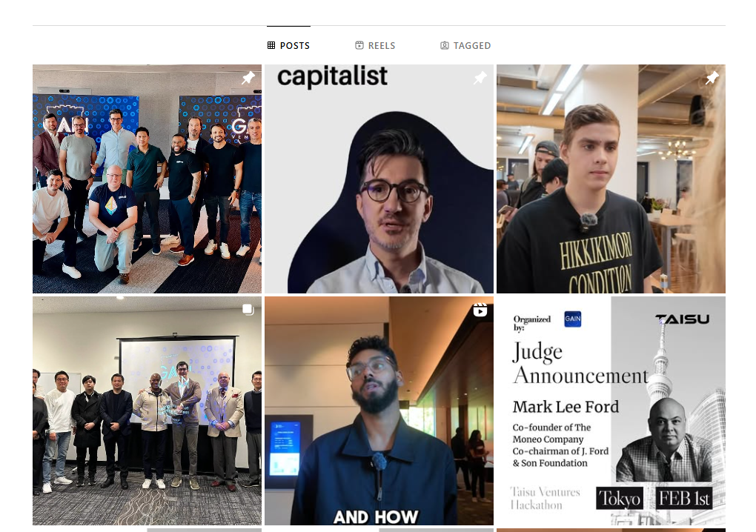This screenshot has height=532, width=756.
Task: Click pin icon on group photo post
Action: [248, 78]
